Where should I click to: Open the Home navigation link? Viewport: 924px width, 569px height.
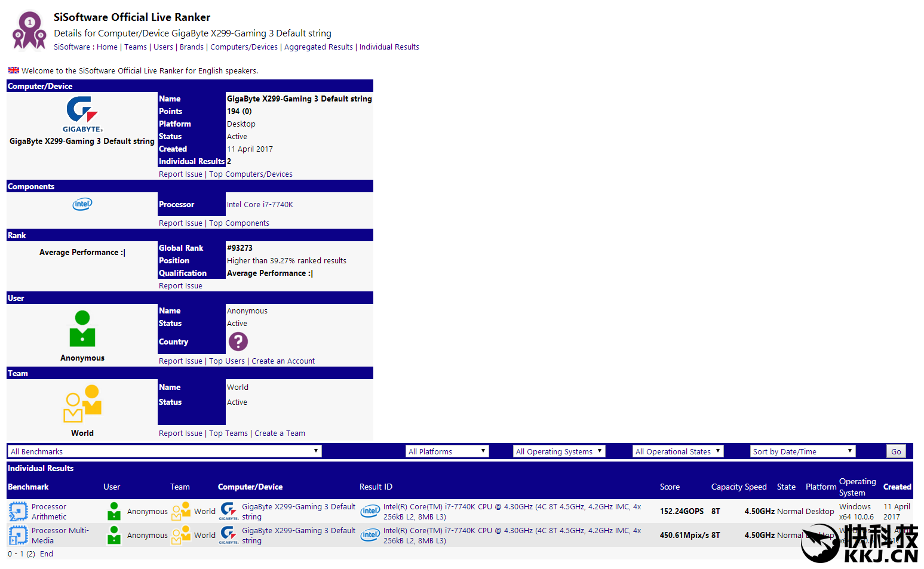(x=107, y=47)
